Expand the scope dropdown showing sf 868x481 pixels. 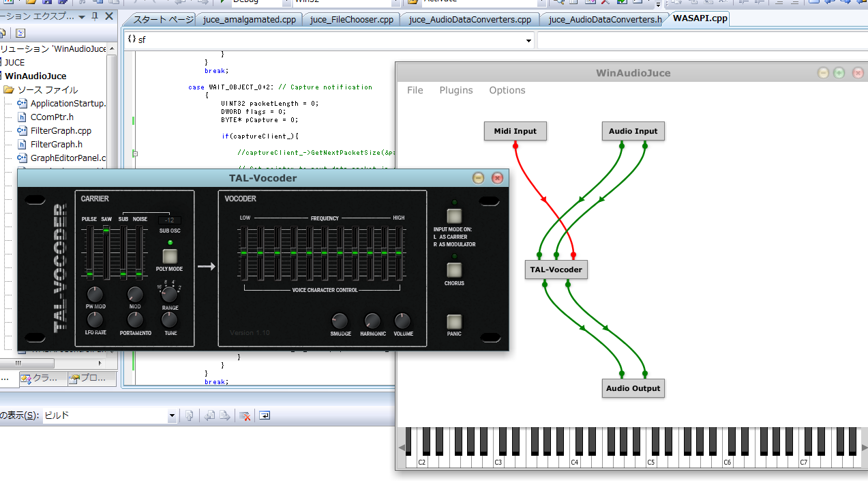point(528,40)
